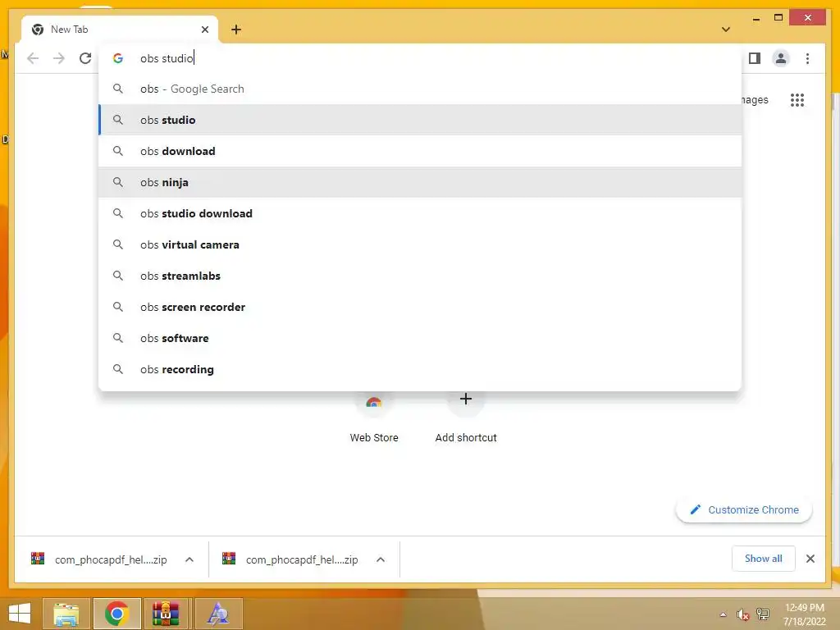Choose the 'obs download' suggestion
840x630 pixels.
pos(420,151)
